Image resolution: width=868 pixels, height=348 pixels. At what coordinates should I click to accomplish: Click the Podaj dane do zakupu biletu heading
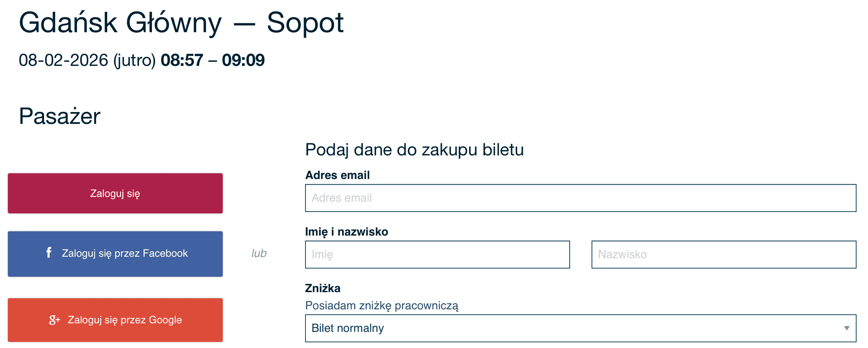(414, 150)
